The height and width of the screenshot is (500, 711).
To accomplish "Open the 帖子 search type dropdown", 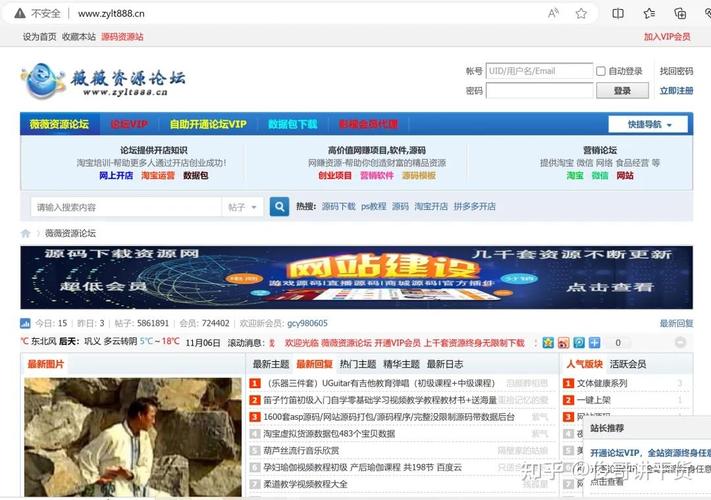I will pos(243,207).
